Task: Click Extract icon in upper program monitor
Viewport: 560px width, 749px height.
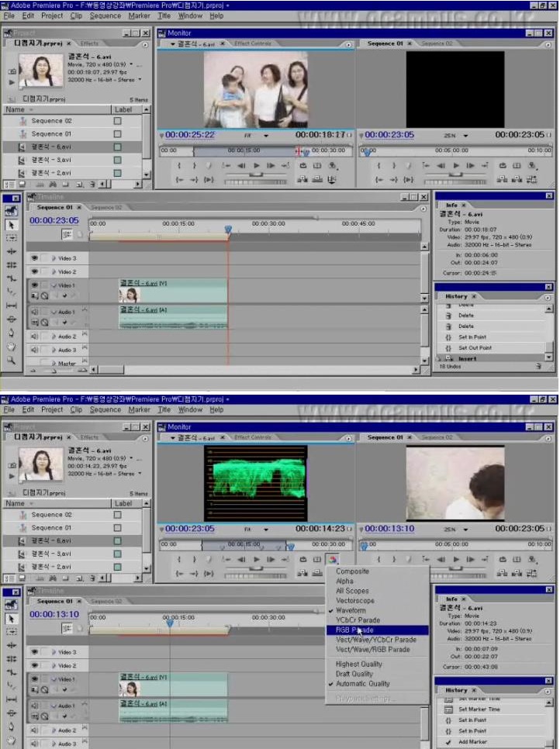Action: [x=517, y=180]
